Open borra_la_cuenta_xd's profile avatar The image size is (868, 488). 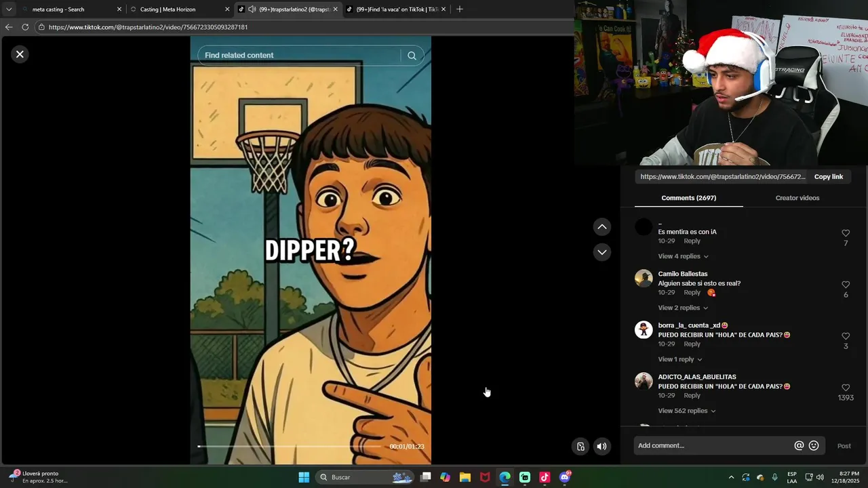click(644, 329)
